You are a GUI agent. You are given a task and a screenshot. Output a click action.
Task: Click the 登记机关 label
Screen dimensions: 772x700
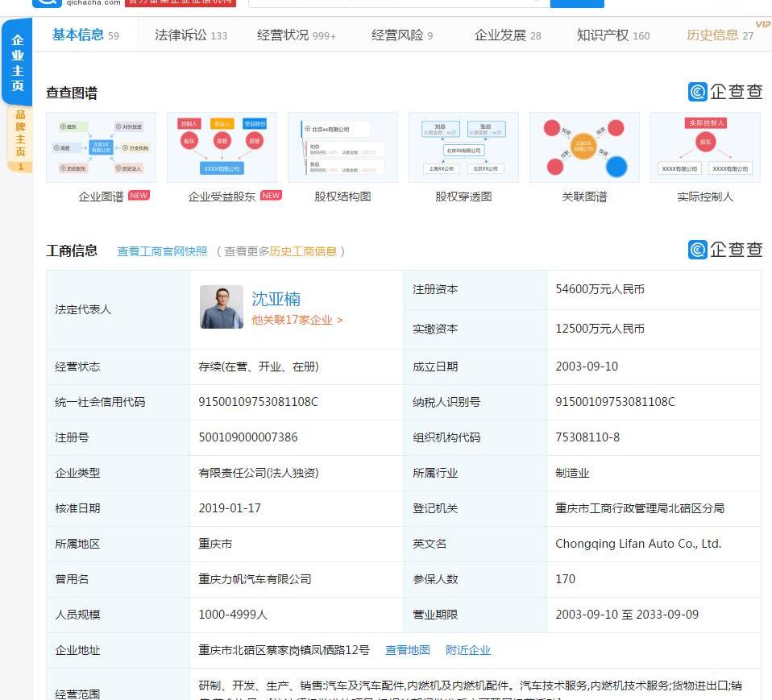(435, 508)
